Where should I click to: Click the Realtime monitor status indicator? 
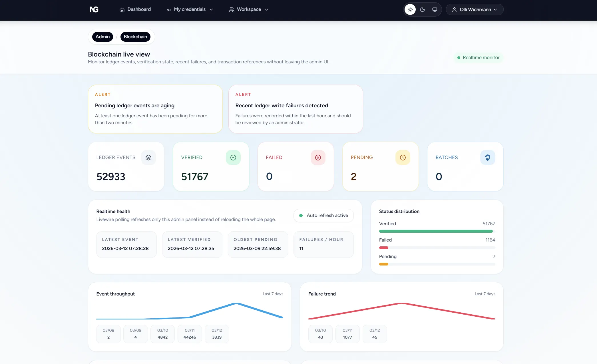point(478,57)
